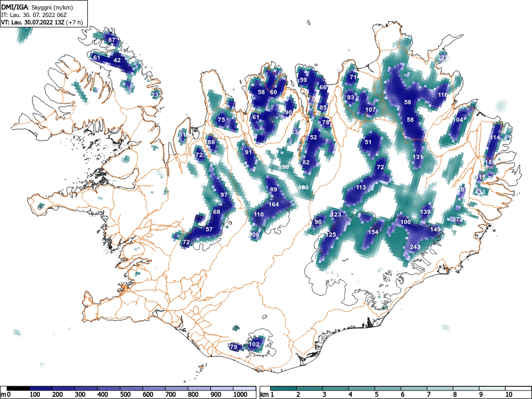
Task: Select the dark teal 1–2 km legend swatch
Action: pyautogui.click(x=284, y=388)
